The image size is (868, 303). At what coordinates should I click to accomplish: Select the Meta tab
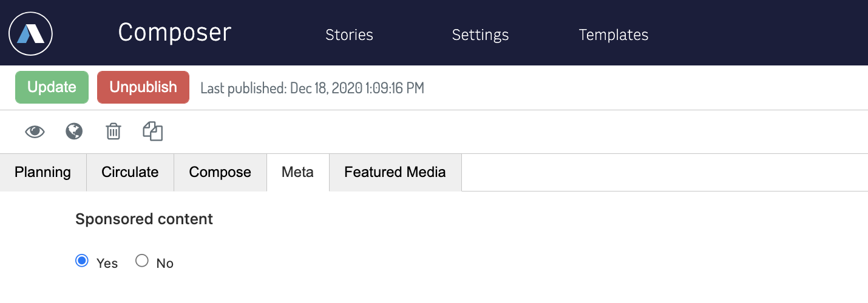point(298,172)
